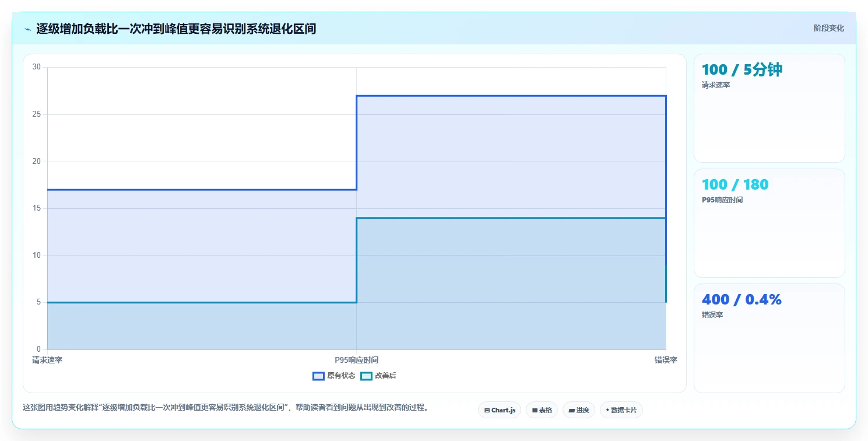Click the y-axis value 5
Viewport: 868px width, 441px height.
pyautogui.click(x=38, y=302)
